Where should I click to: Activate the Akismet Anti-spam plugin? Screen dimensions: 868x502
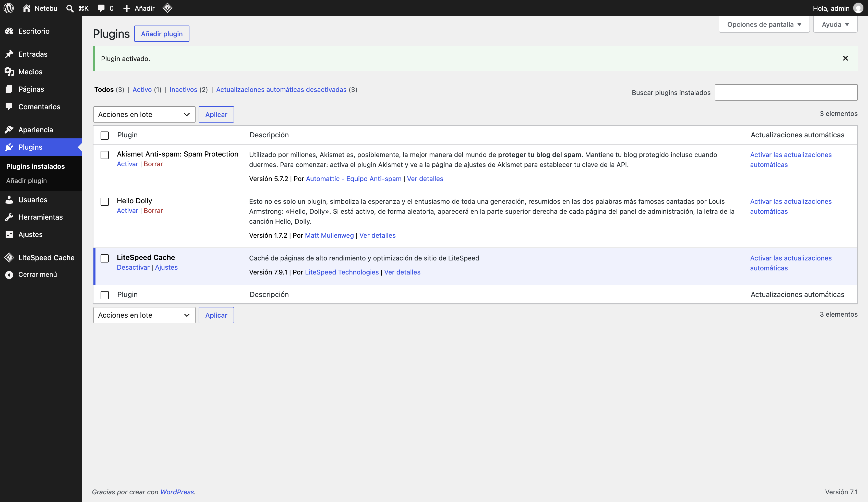coord(127,164)
